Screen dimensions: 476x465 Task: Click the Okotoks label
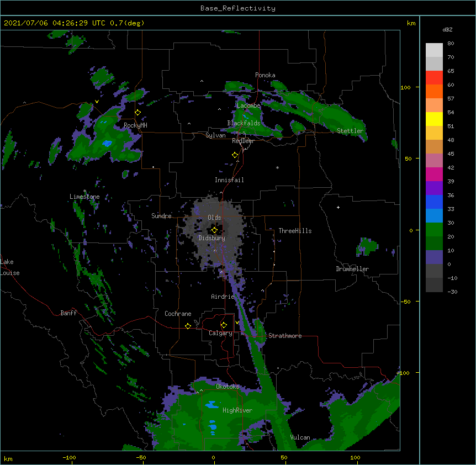click(228, 387)
